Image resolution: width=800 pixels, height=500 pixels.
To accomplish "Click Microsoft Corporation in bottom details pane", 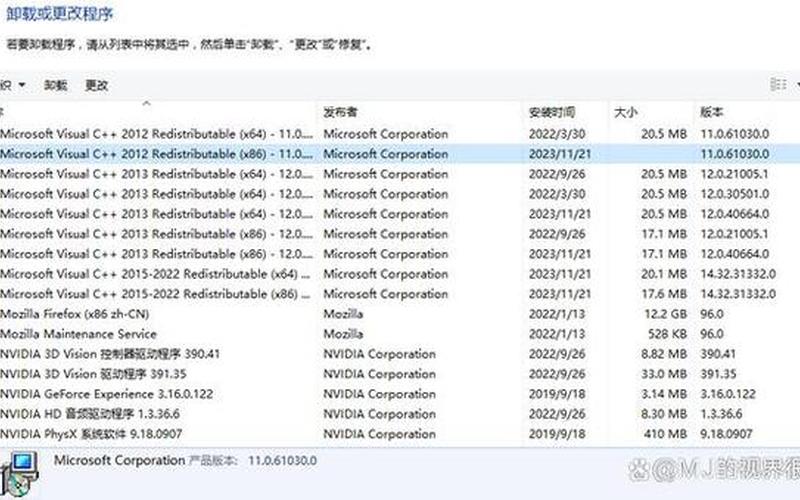I will pyautogui.click(x=119, y=460).
